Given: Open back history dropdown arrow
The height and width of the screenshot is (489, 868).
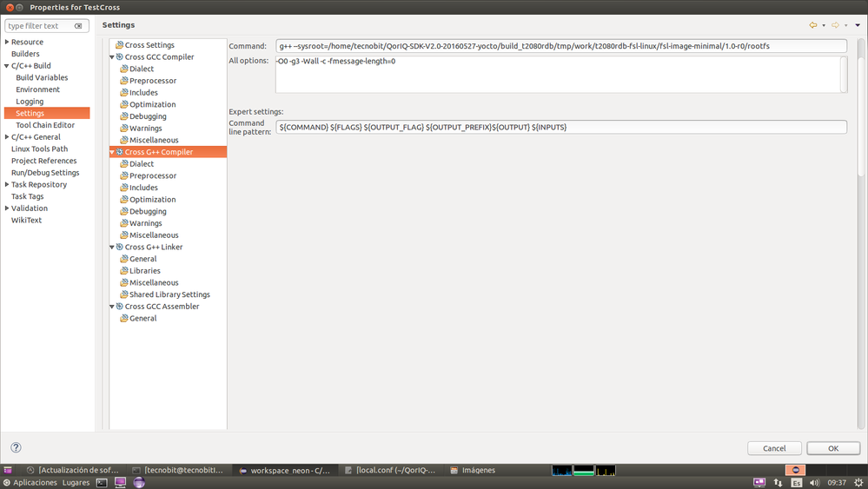Looking at the screenshot, I should (824, 25).
